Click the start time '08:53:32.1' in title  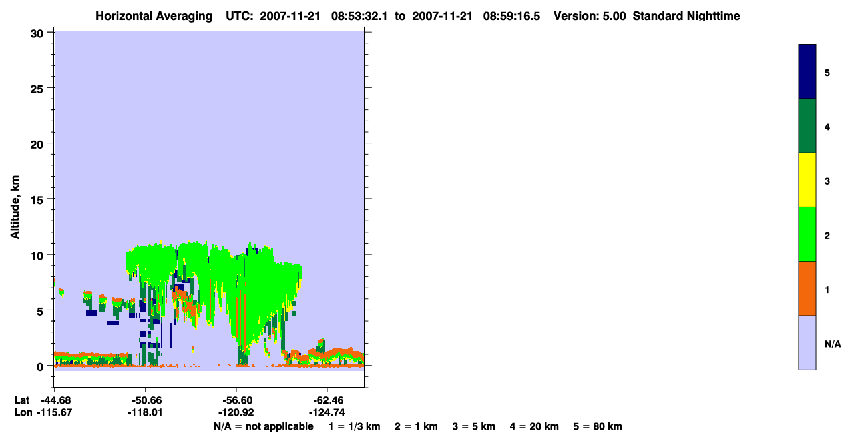pyautogui.click(x=359, y=16)
